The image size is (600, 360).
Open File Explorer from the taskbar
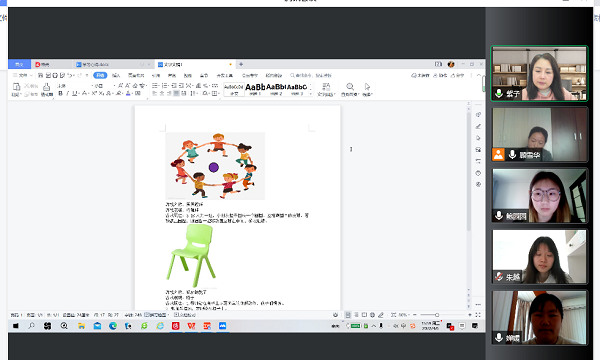[x=81, y=326]
